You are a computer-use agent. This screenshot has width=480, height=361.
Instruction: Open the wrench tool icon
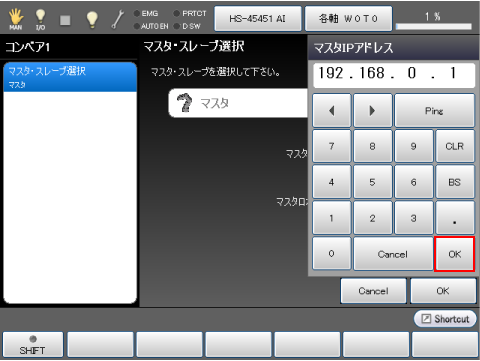point(118,19)
